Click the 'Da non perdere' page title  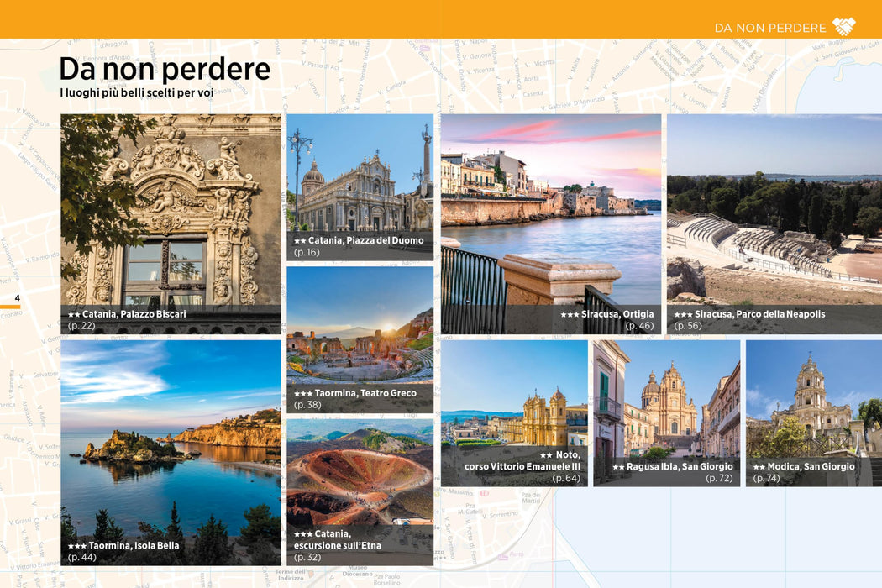(165, 69)
